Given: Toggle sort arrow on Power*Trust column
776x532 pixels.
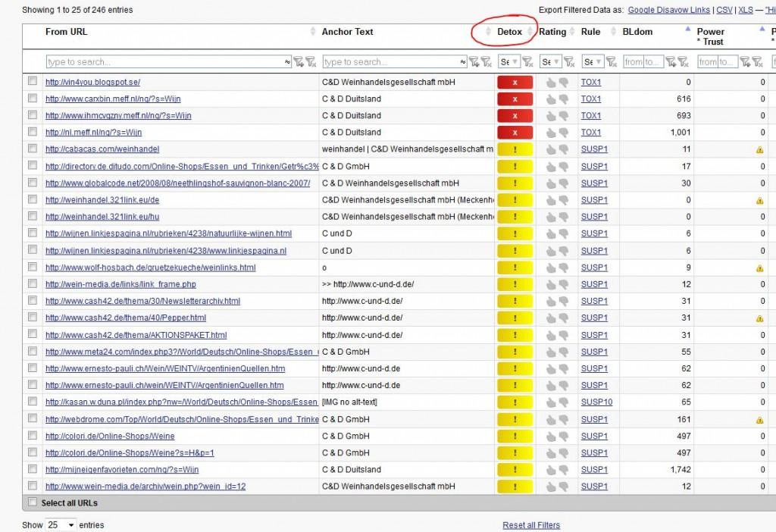Looking at the screenshot, I should click(762, 30).
